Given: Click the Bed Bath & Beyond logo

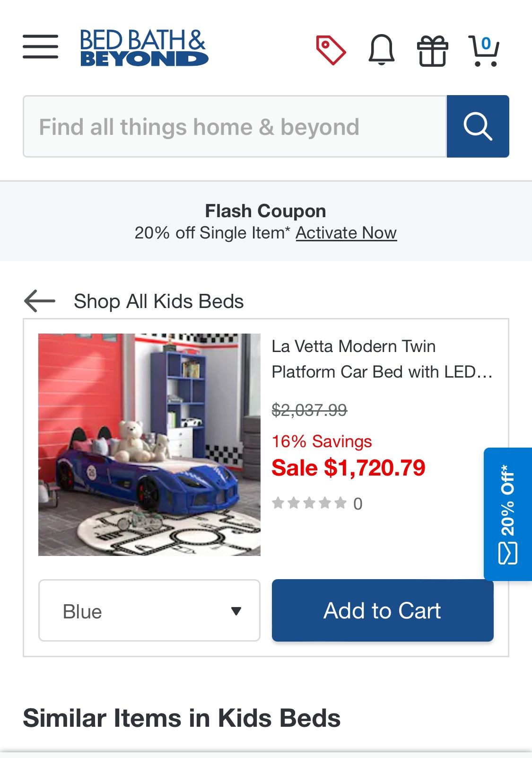Looking at the screenshot, I should 143,49.
